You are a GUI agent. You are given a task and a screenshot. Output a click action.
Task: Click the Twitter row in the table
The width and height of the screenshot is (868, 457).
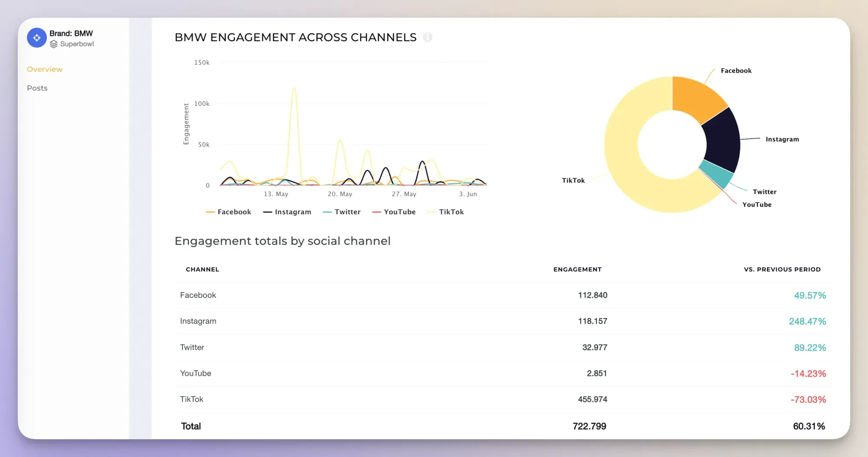tap(503, 348)
